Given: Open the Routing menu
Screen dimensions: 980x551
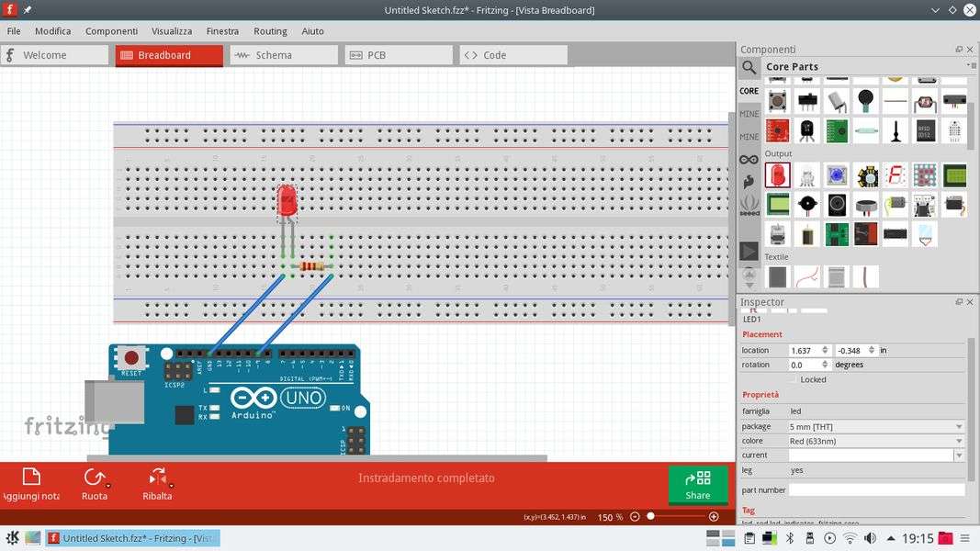Looking at the screenshot, I should click(x=270, y=31).
